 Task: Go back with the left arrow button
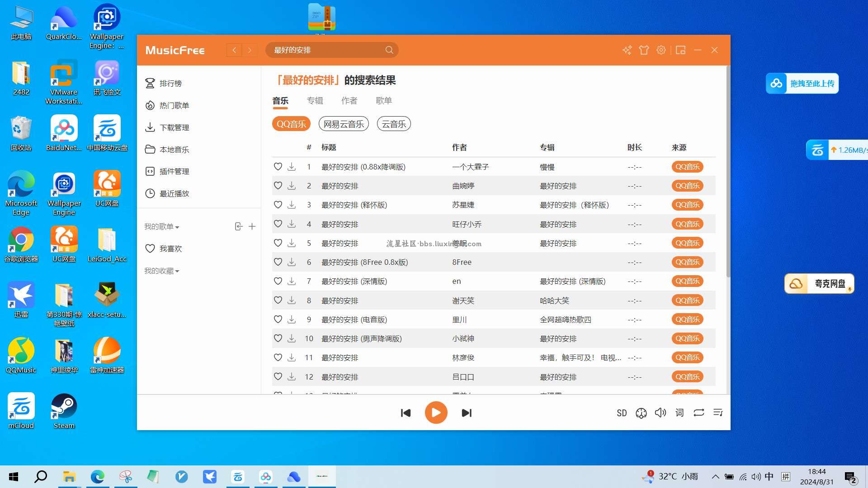[234, 50]
